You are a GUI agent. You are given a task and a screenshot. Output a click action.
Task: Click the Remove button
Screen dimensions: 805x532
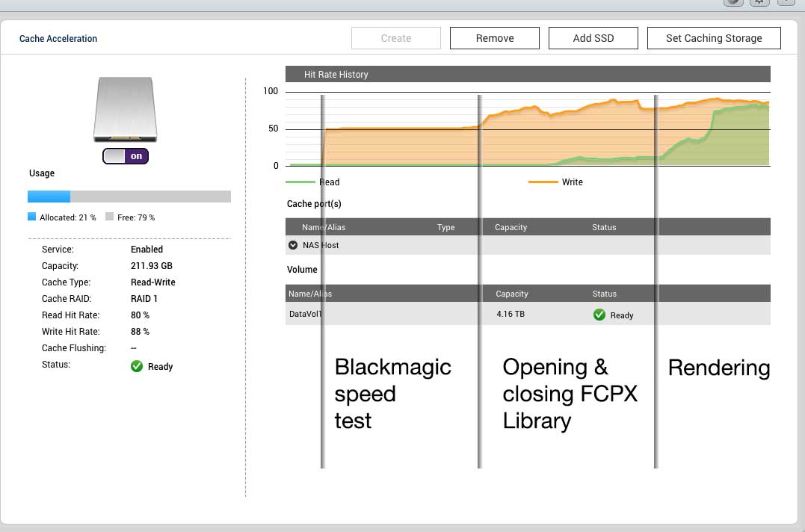[x=494, y=38]
